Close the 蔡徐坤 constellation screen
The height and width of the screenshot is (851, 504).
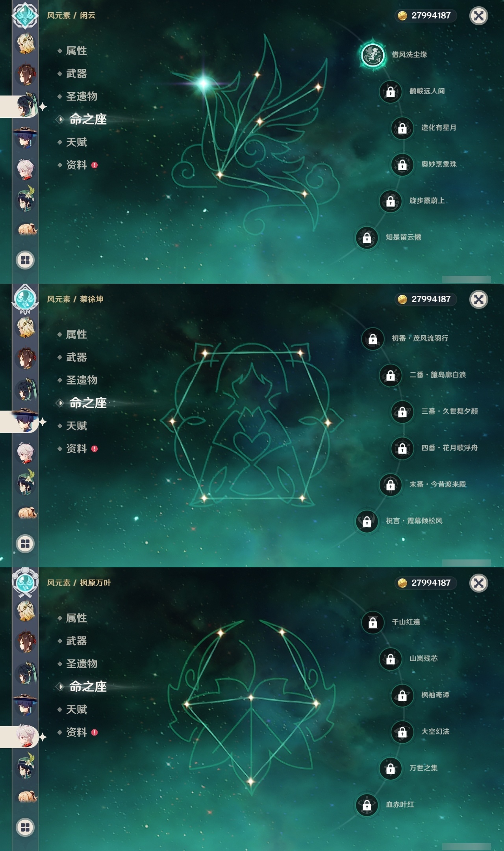pyautogui.click(x=479, y=299)
